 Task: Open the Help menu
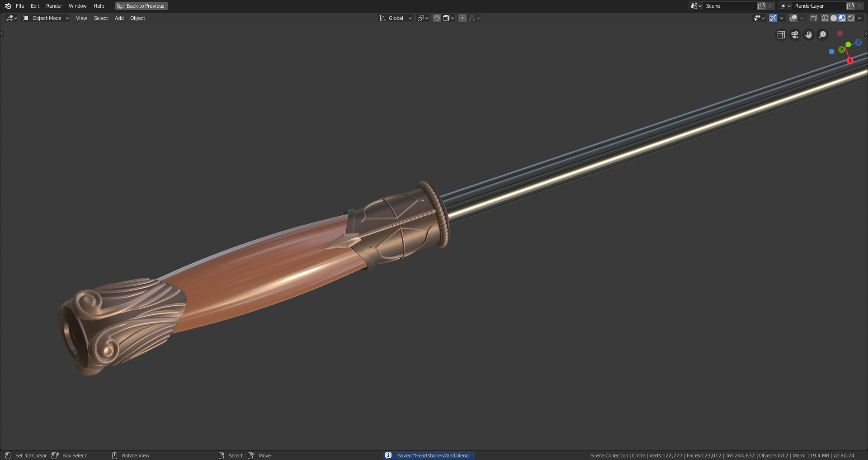click(x=99, y=6)
